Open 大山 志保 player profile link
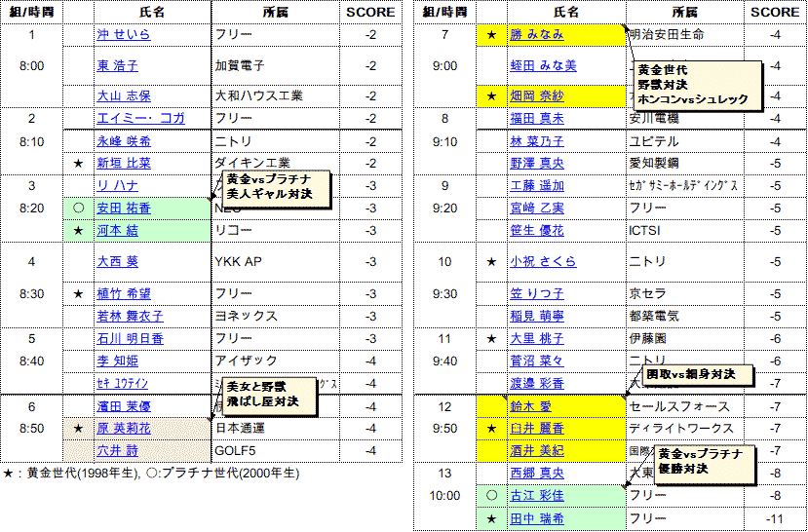This screenshot has width=808, height=532. 124,96
